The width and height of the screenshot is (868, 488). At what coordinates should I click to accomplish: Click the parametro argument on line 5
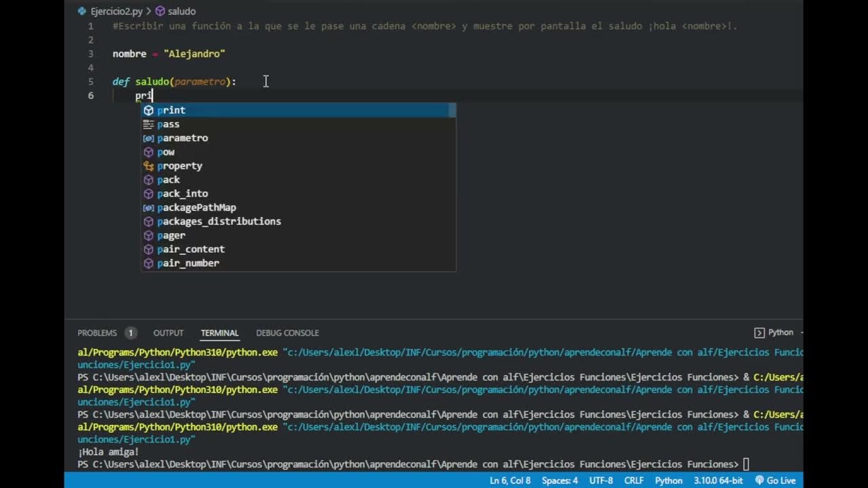click(199, 81)
